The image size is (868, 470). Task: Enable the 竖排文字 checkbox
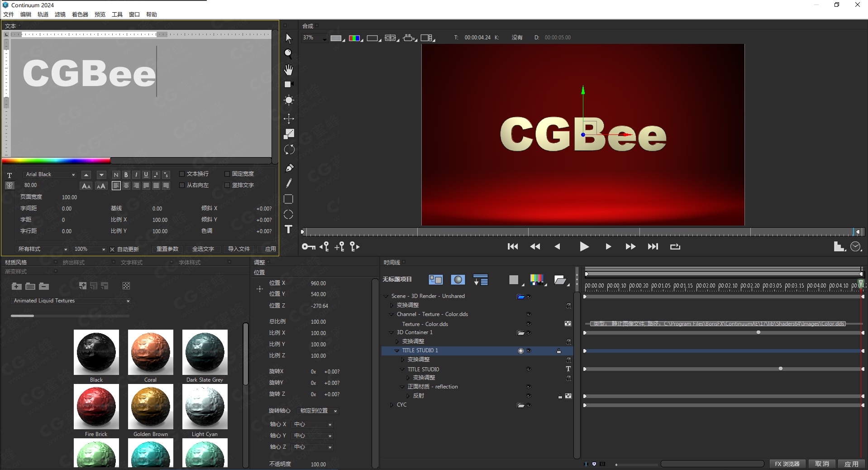click(227, 185)
